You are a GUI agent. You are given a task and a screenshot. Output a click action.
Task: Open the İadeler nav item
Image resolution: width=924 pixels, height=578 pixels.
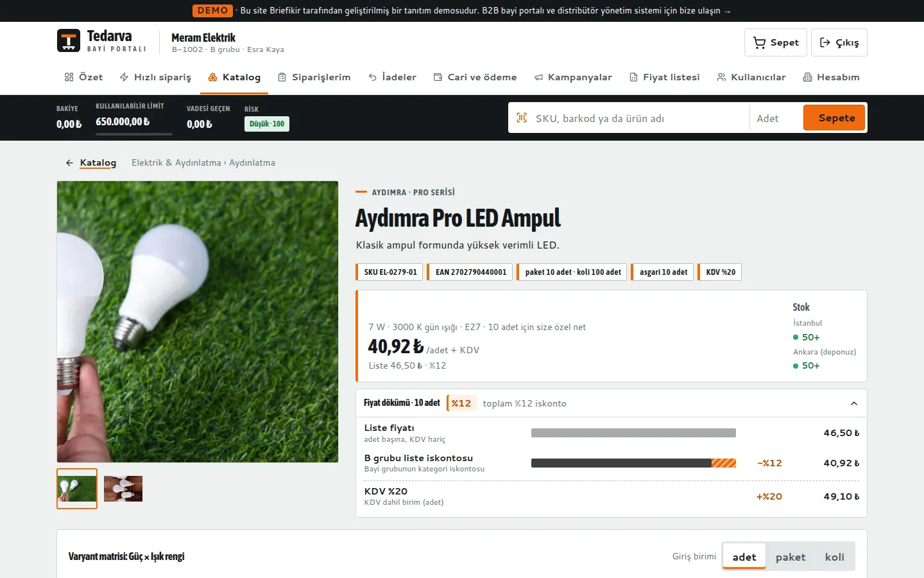click(392, 77)
